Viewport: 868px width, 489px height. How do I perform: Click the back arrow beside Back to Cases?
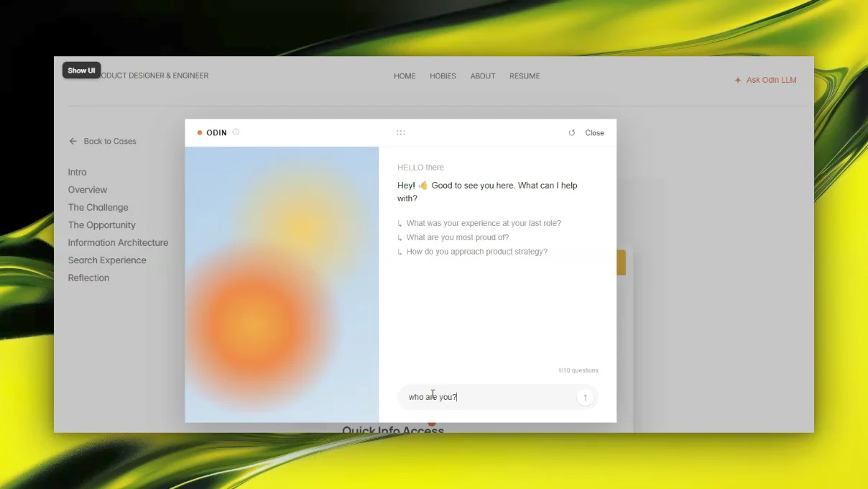pos(73,141)
